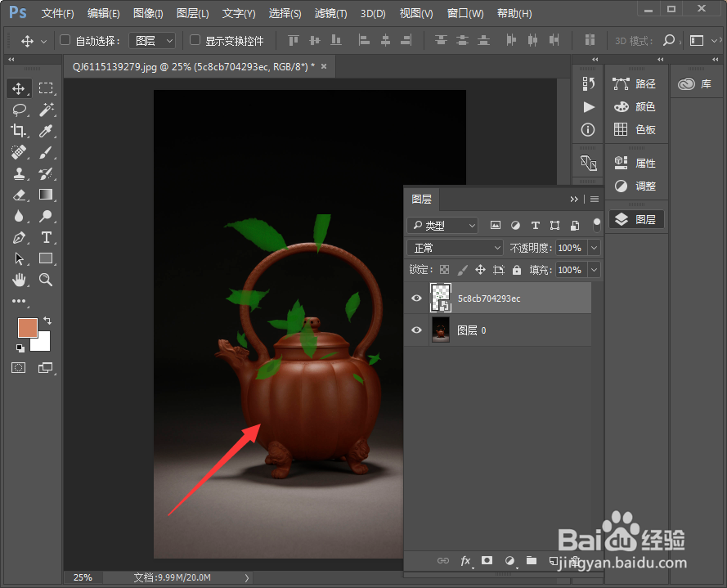Open the auto-select 图层 dropdown
Viewport: 727px width, 588px height.
pos(152,41)
